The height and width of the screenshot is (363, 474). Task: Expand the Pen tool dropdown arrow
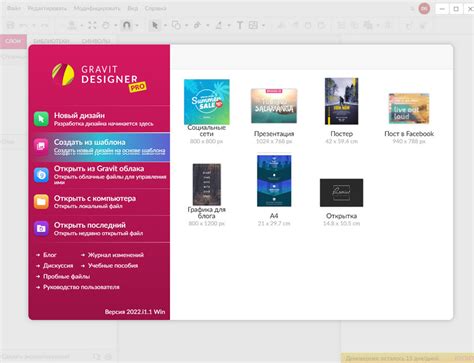(208, 26)
